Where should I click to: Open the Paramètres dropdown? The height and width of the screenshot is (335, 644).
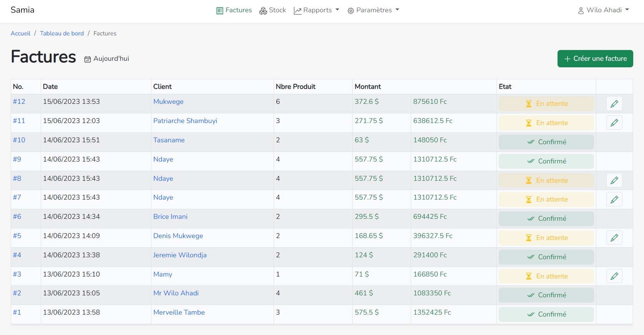pyautogui.click(x=373, y=10)
